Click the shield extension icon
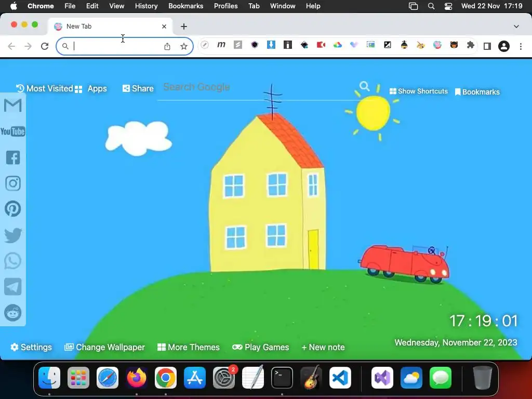Image resolution: width=532 pixels, height=399 pixels. [x=255, y=45]
